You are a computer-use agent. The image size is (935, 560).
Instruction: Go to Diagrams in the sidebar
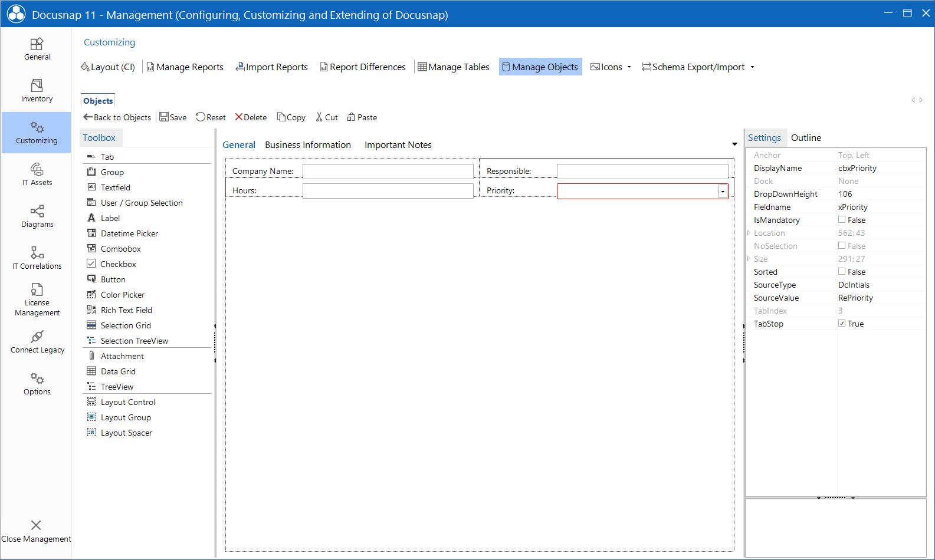click(37, 216)
